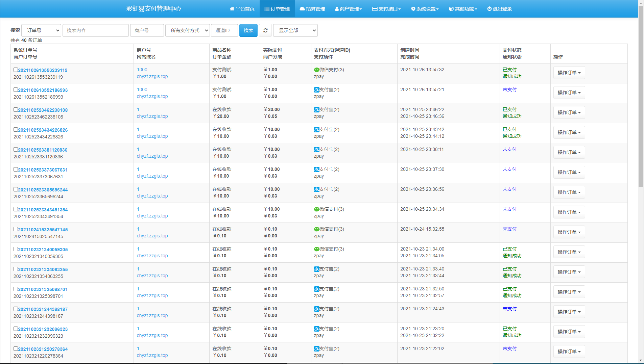Expand the 所有支付方式 dropdown
Viewport: 644px width, 364px height.
[188, 30]
